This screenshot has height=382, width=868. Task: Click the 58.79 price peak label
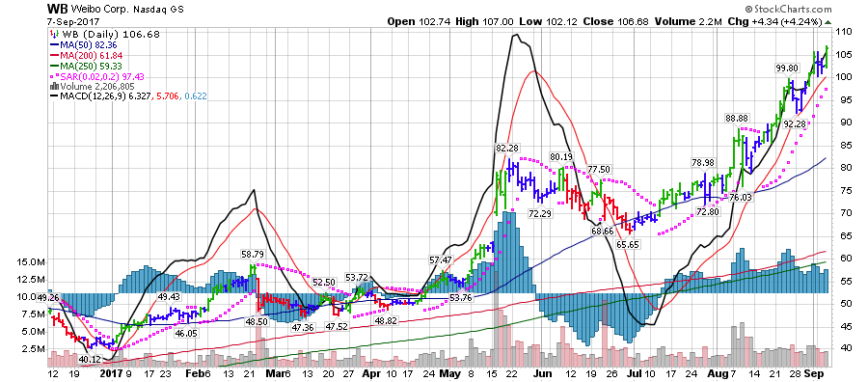pos(253,255)
